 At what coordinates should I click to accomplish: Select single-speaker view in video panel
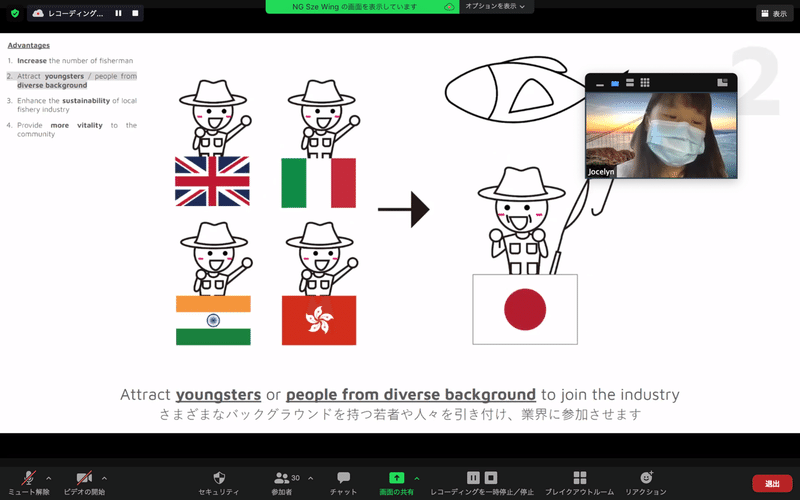[x=615, y=83]
